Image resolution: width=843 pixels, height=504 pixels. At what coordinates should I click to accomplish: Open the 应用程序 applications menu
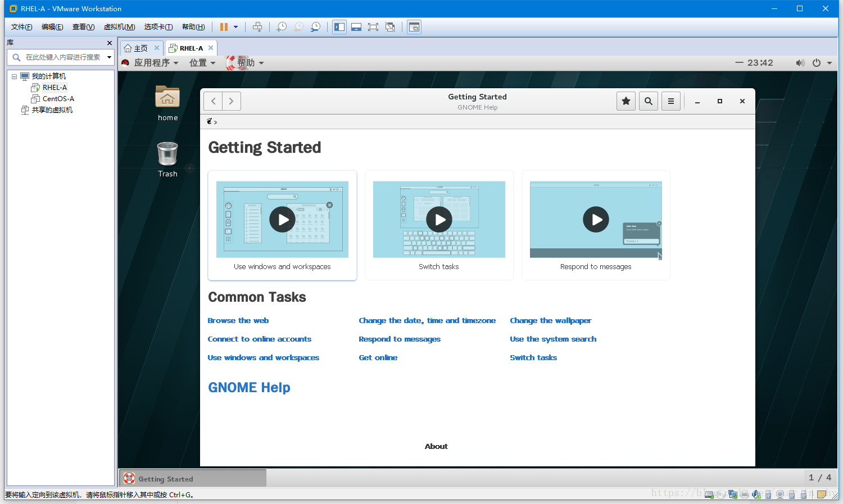(x=151, y=63)
